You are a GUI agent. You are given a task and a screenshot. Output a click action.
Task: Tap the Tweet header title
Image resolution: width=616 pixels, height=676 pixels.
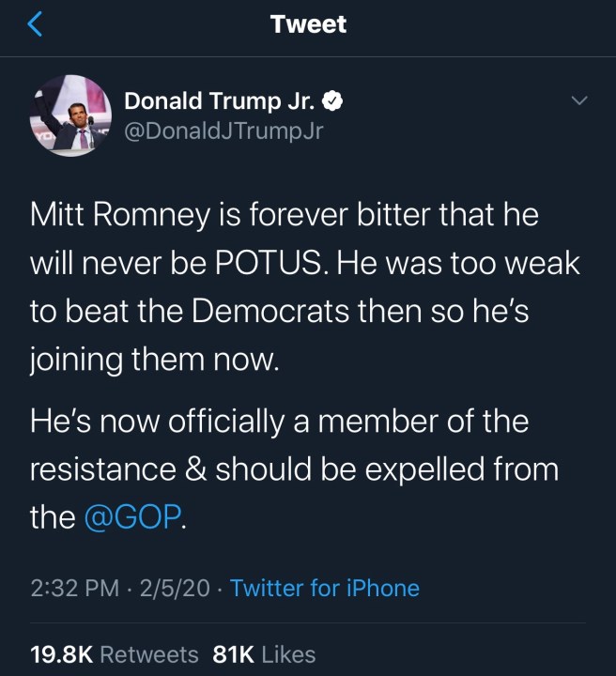click(308, 25)
